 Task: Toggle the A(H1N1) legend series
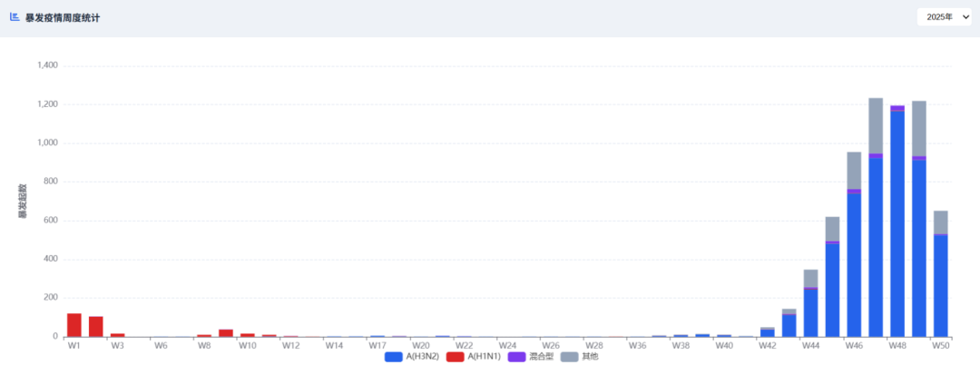pos(479,357)
